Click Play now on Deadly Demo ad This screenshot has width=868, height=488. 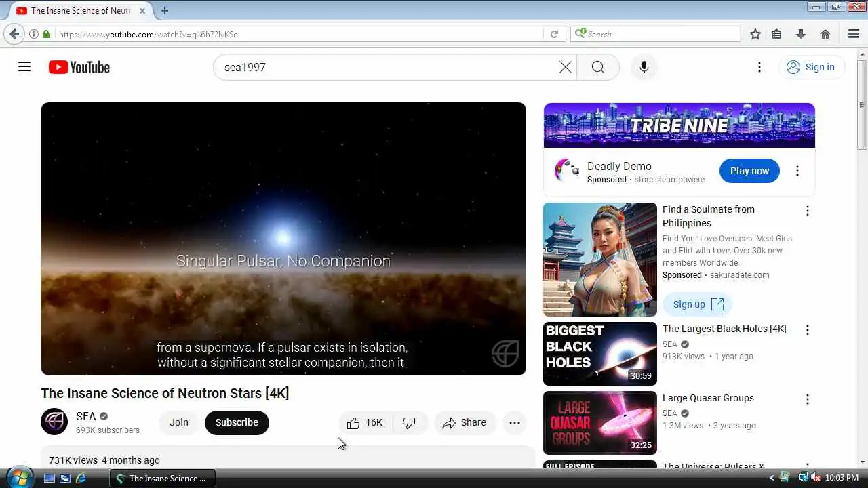coord(749,171)
